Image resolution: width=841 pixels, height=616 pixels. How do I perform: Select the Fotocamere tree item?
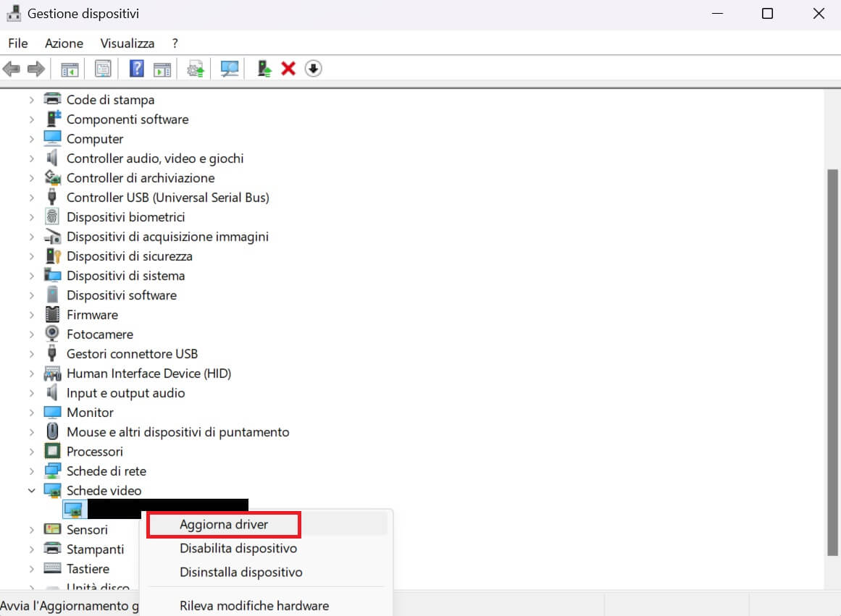(x=100, y=334)
